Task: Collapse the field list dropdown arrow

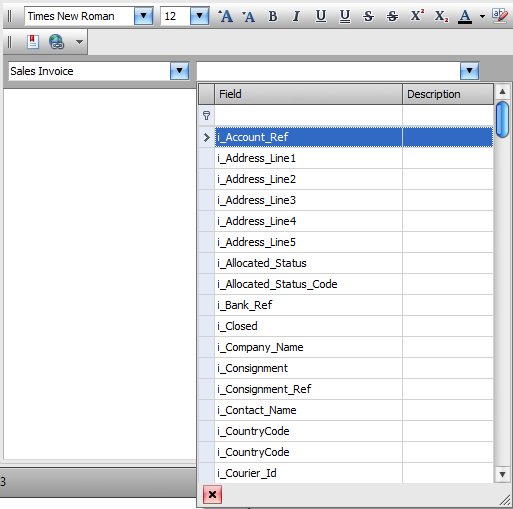Action: point(470,71)
